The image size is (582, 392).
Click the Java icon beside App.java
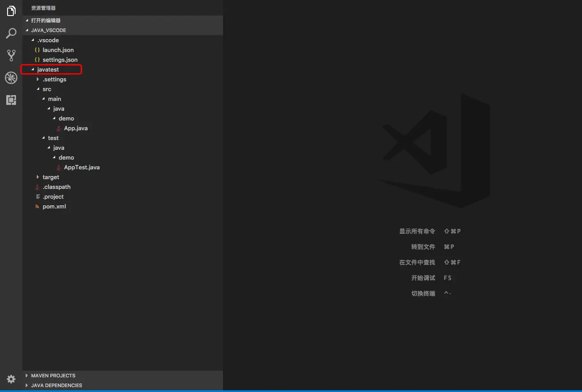pos(59,128)
